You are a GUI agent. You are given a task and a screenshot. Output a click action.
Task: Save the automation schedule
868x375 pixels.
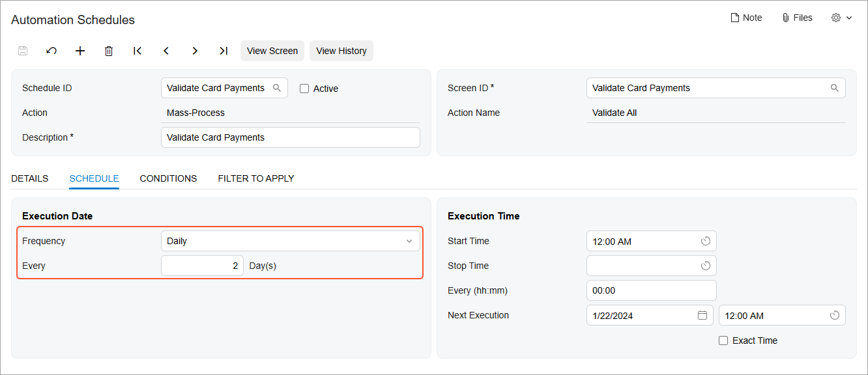pos(23,51)
